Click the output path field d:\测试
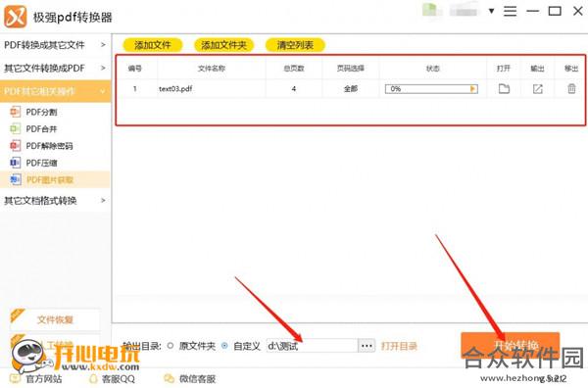 pyautogui.click(x=312, y=346)
